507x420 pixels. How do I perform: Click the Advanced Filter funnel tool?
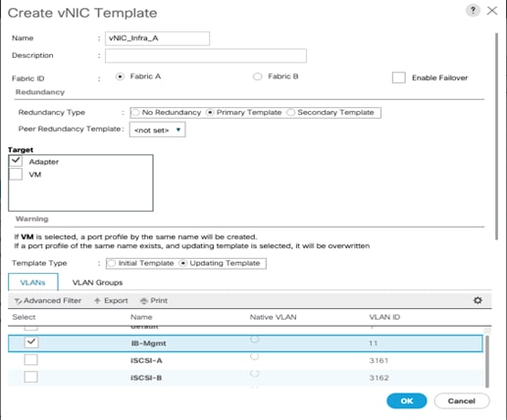tap(48, 300)
